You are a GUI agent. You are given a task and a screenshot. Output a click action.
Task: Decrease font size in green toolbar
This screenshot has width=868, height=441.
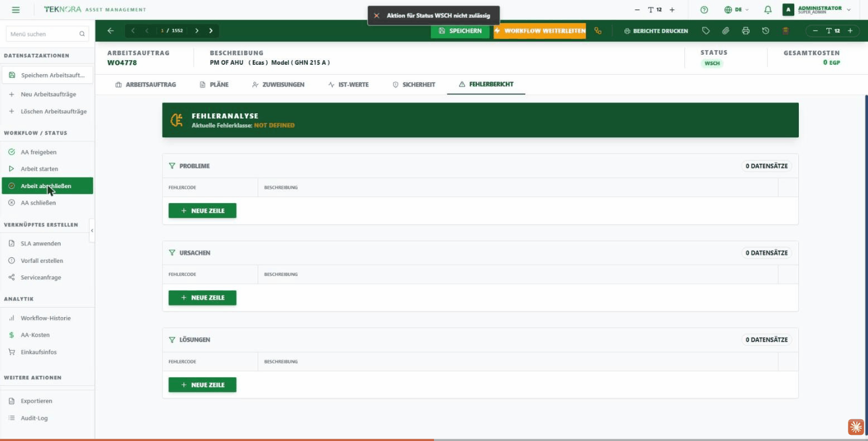pos(815,31)
